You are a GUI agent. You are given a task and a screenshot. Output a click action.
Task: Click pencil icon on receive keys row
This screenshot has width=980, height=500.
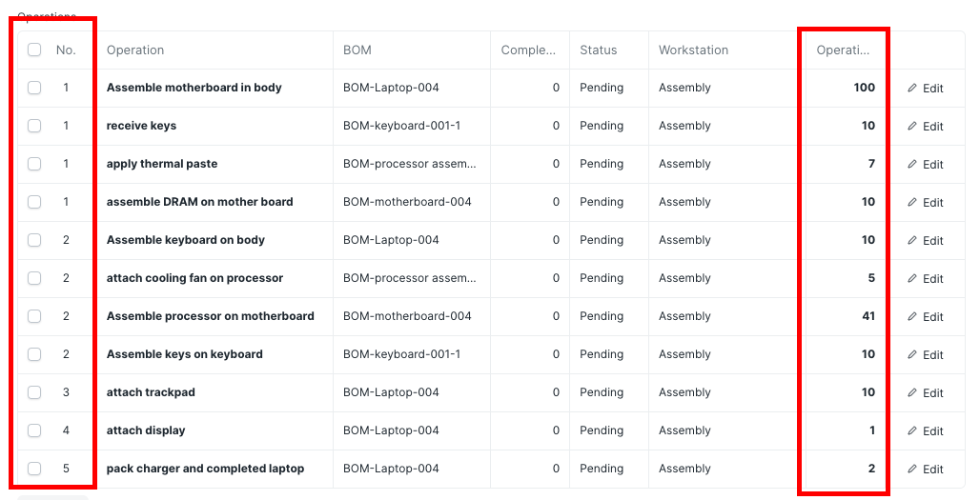[912, 126]
